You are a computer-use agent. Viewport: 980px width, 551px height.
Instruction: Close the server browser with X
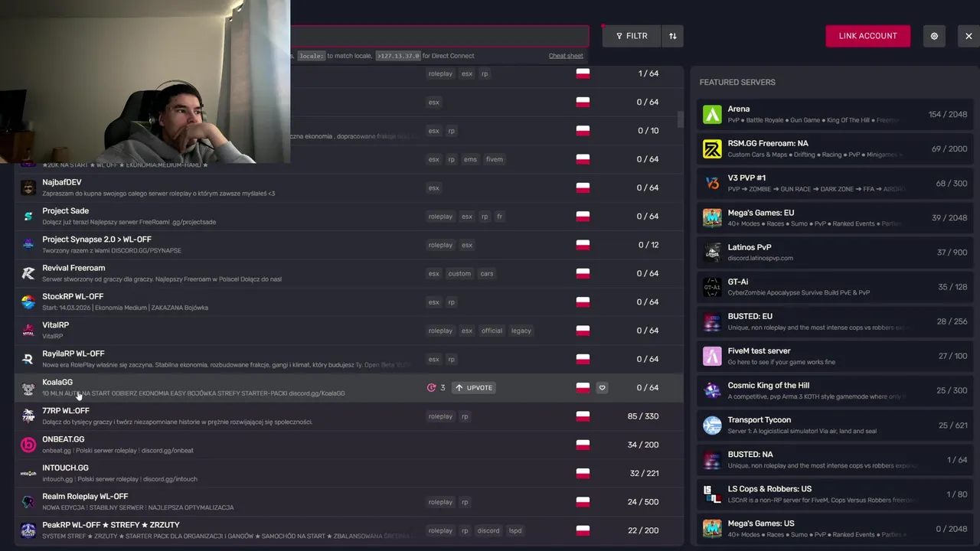[969, 36]
